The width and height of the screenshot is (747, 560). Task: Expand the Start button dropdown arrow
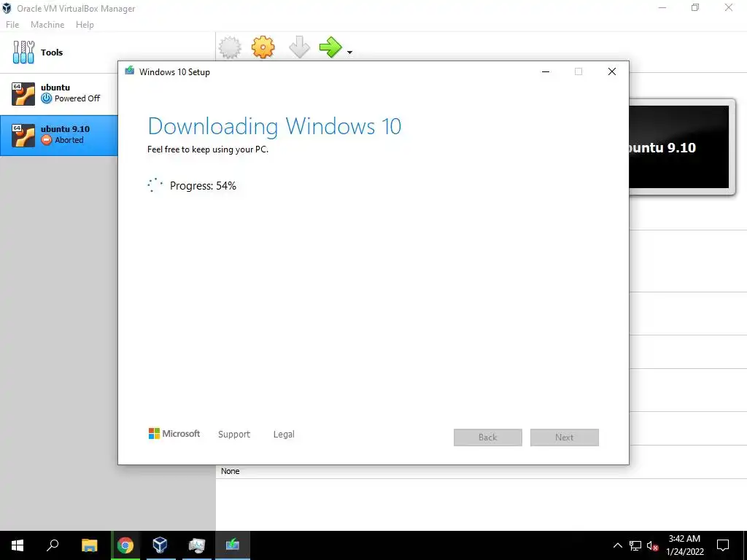click(x=349, y=52)
